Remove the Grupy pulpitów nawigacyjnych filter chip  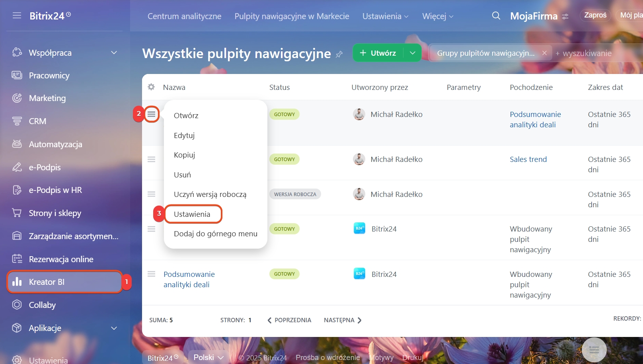544,53
